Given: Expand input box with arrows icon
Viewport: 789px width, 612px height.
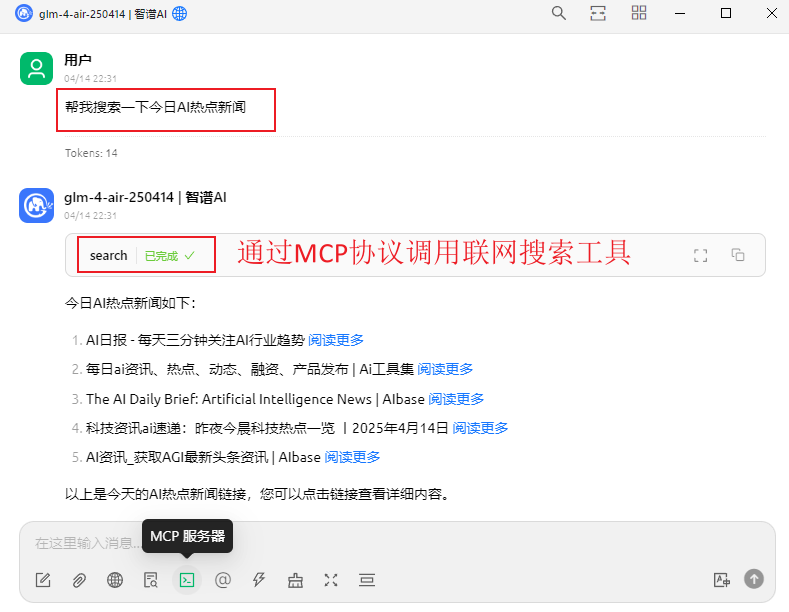Looking at the screenshot, I should [x=331, y=580].
